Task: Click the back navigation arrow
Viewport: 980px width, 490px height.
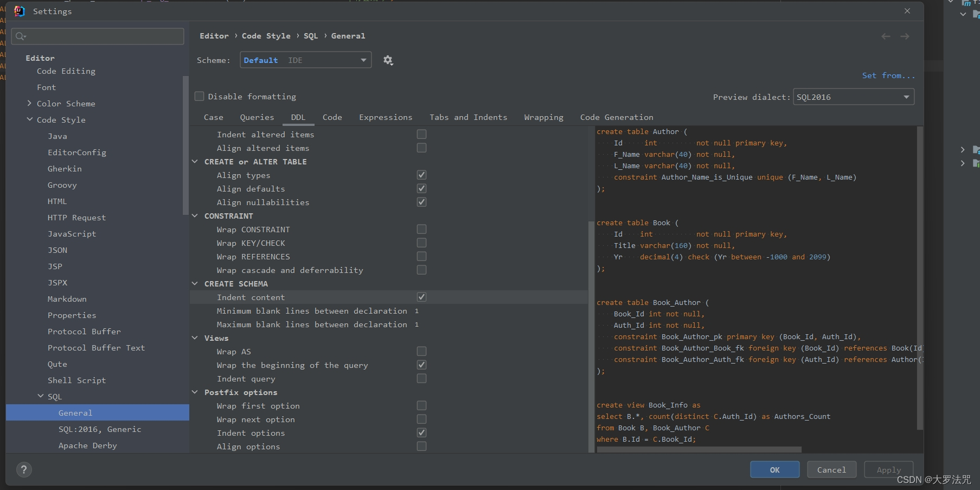Action: [886, 36]
